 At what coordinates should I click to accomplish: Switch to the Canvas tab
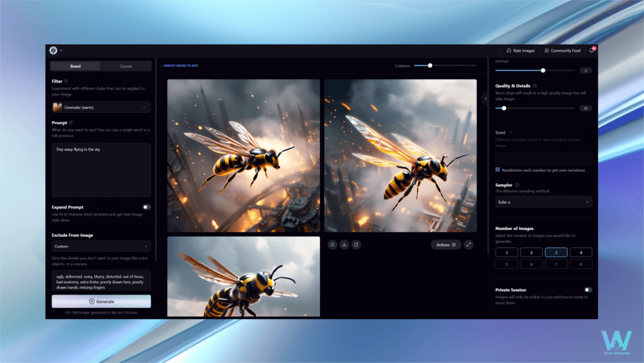point(126,66)
